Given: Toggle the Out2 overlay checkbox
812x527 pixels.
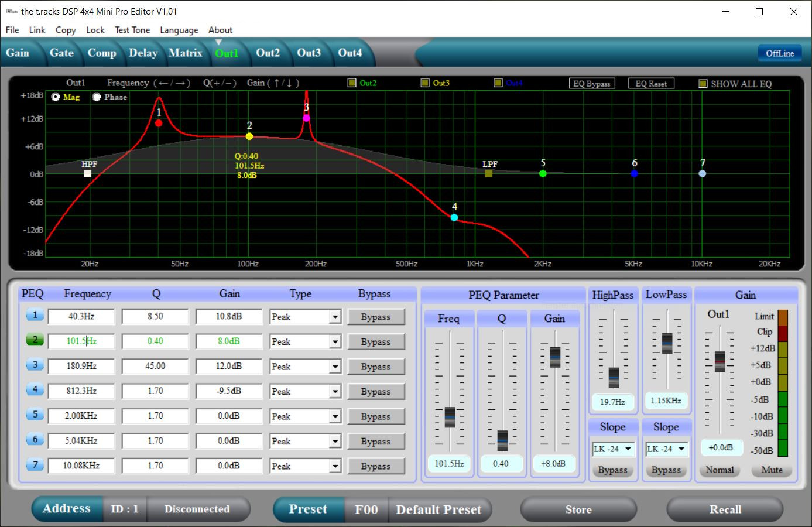Looking at the screenshot, I should point(352,83).
